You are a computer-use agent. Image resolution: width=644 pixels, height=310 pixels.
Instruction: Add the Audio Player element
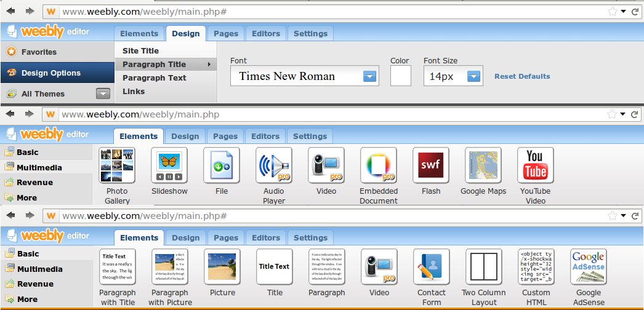(x=274, y=165)
